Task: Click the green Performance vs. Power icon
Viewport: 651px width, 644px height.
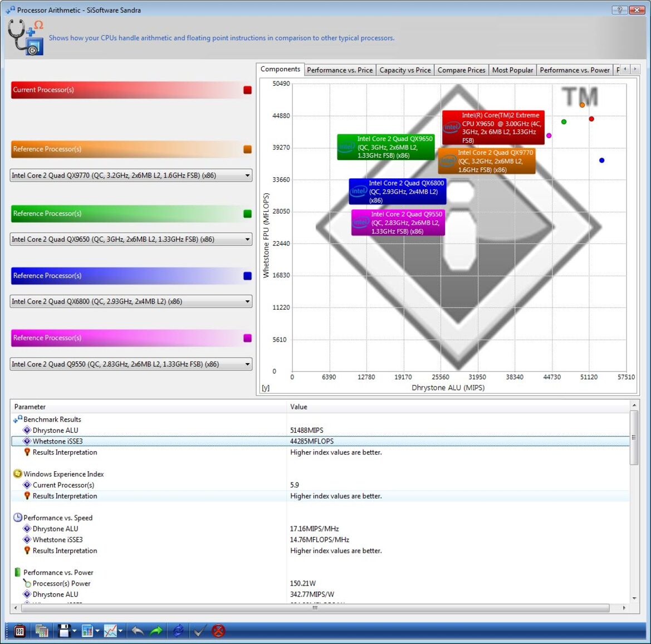Action: click(x=18, y=572)
